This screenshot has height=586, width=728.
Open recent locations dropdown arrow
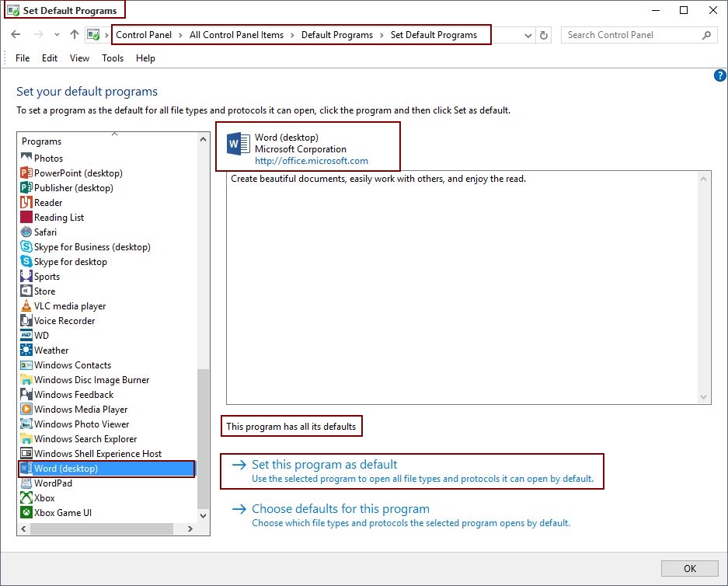coord(57,34)
